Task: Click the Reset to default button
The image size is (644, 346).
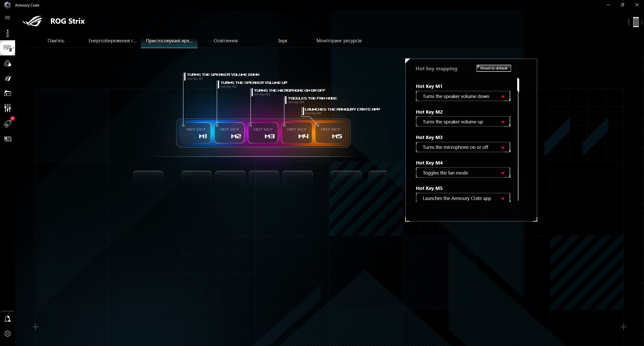Action: (x=494, y=68)
